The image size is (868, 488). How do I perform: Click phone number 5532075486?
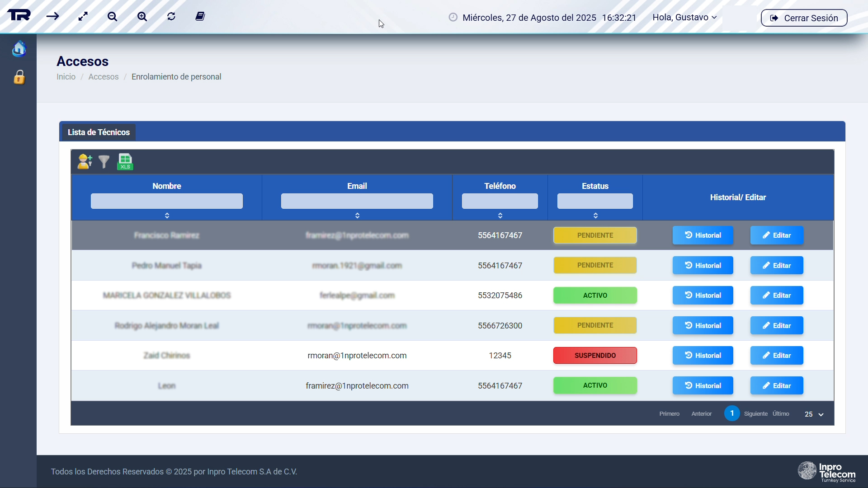click(500, 296)
